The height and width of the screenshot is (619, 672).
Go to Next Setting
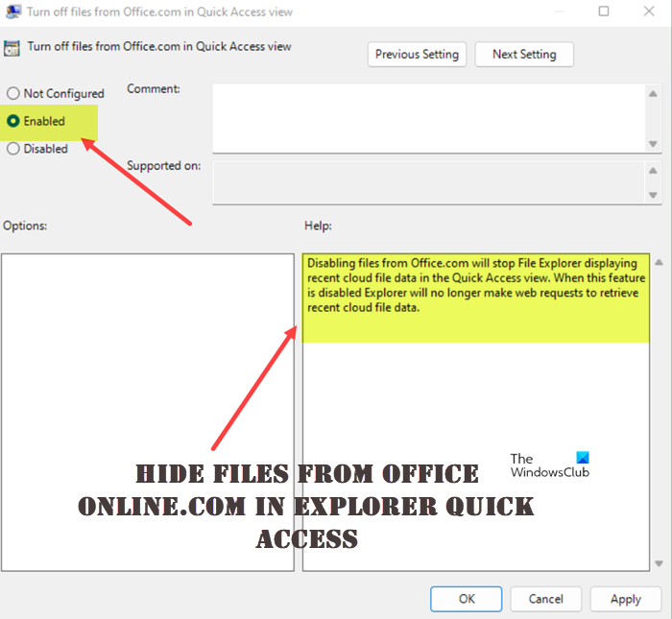tap(524, 55)
